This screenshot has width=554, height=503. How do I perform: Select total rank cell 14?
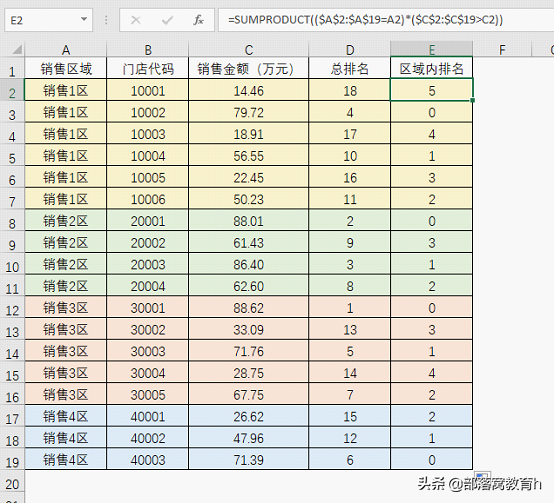coord(350,373)
